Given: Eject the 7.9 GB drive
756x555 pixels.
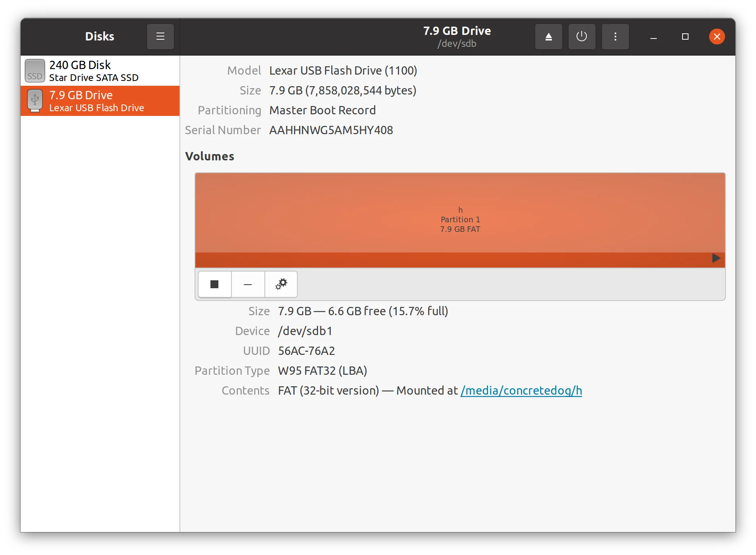Looking at the screenshot, I should pyautogui.click(x=548, y=37).
